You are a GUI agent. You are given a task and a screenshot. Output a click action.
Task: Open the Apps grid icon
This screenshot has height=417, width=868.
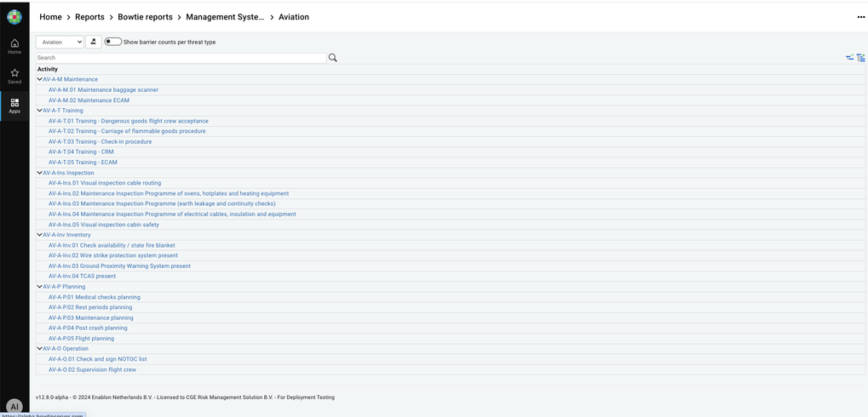[14, 106]
